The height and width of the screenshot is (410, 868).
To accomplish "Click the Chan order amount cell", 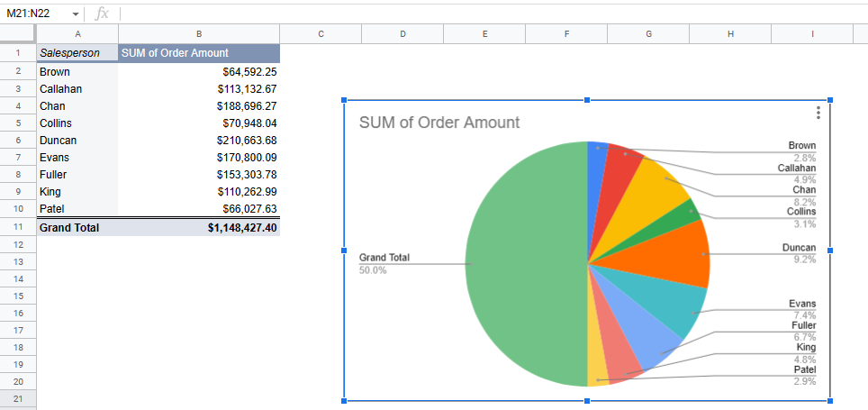I will coord(198,105).
